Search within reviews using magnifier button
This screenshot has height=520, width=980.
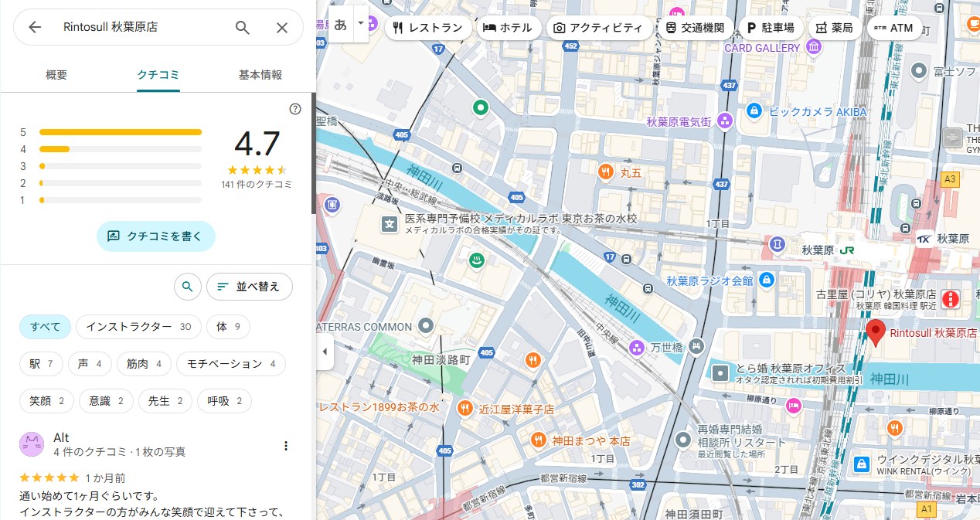click(x=187, y=287)
